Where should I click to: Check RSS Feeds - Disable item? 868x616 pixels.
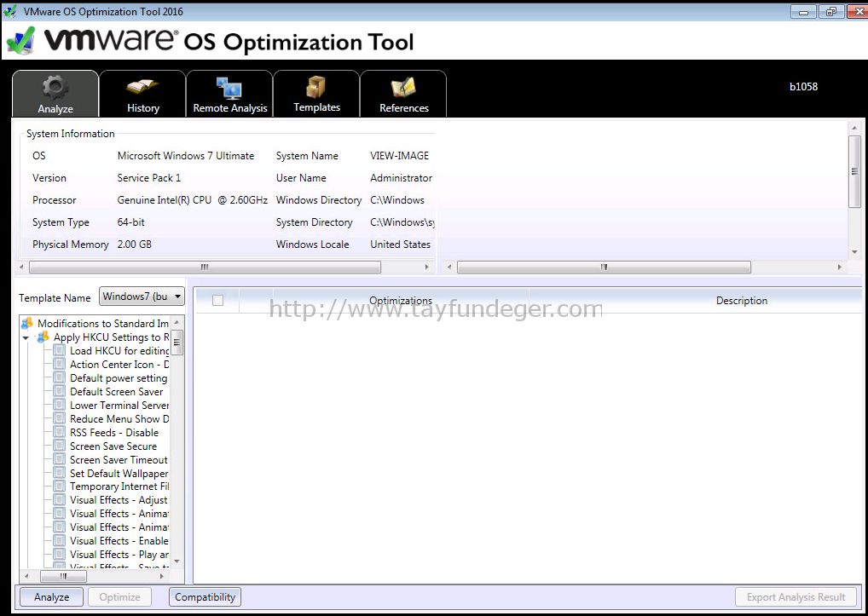(x=60, y=432)
